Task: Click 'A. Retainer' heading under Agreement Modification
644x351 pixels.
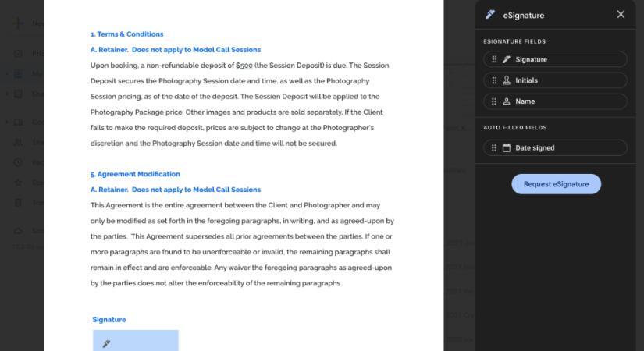Action: pyautogui.click(x=176, y=190)
